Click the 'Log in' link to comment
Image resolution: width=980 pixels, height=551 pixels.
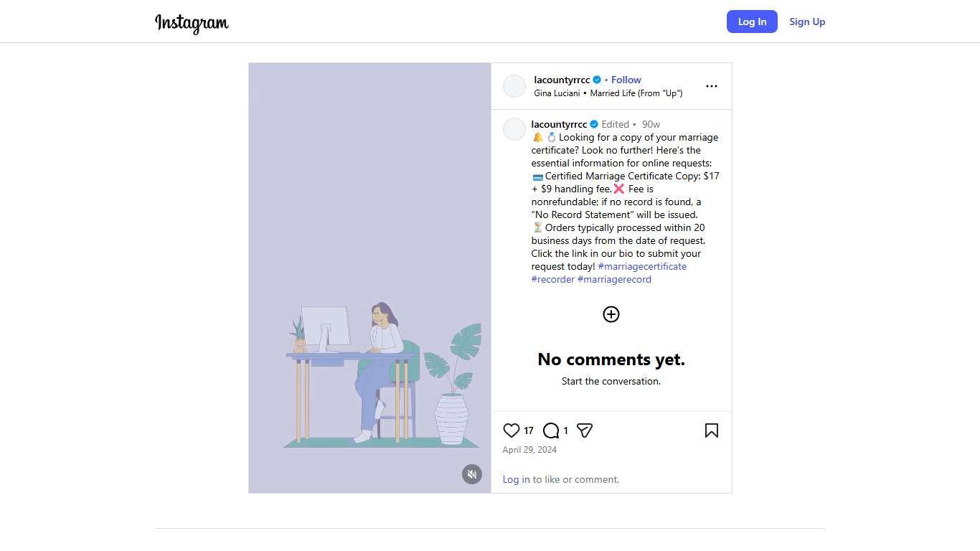coord(516,479)
